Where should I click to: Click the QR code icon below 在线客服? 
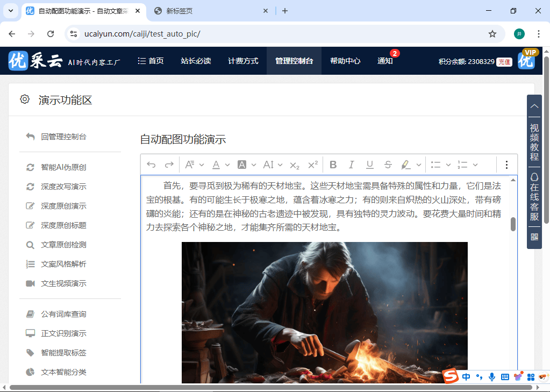tap(534, 237)
